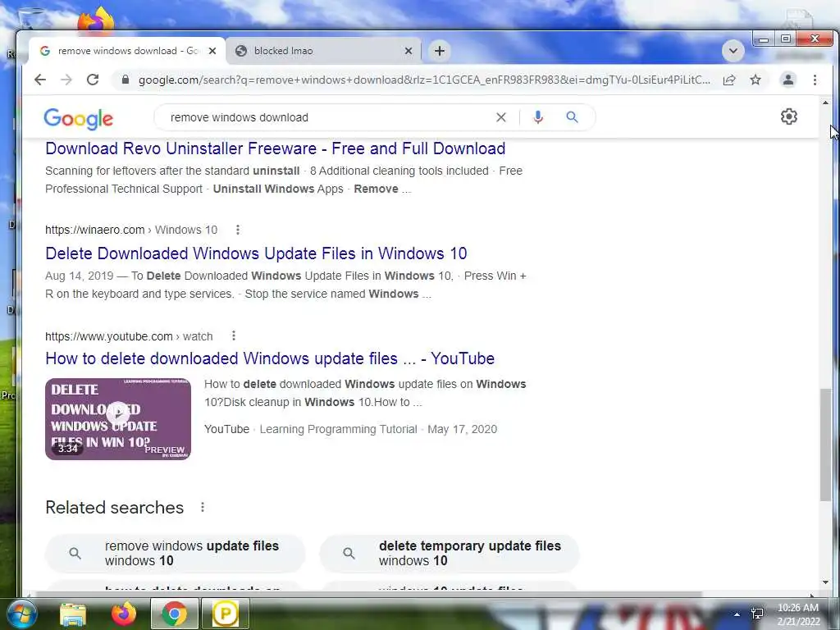Screen dimensions: 840x630
Task: Open the YouTube 'How to delete downloaded' result
Action: point(270,358)
